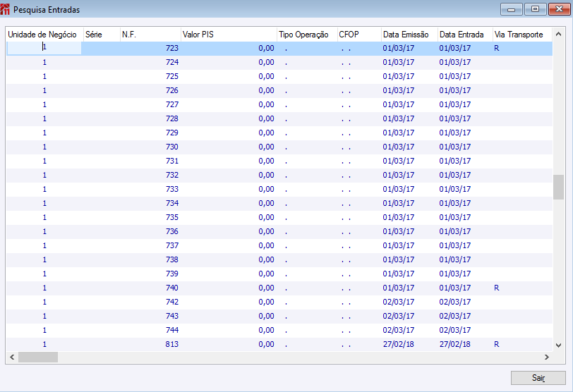
Task: Click the Via Transporte column header
Action: coord(523,35)
